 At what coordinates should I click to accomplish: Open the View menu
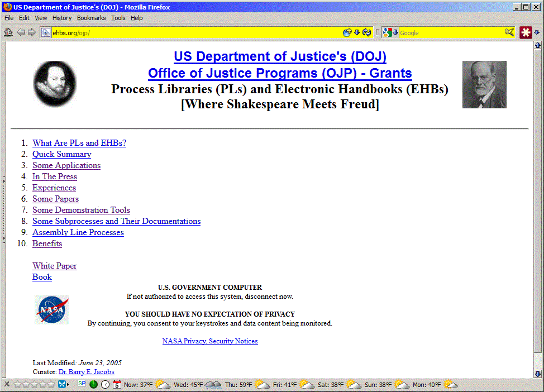click(41, 18)
